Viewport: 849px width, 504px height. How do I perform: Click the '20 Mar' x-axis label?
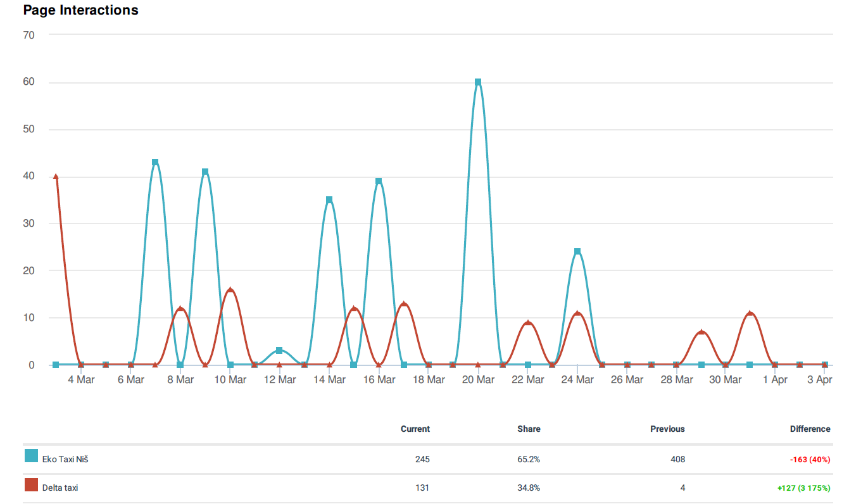(x=478, y=380)
